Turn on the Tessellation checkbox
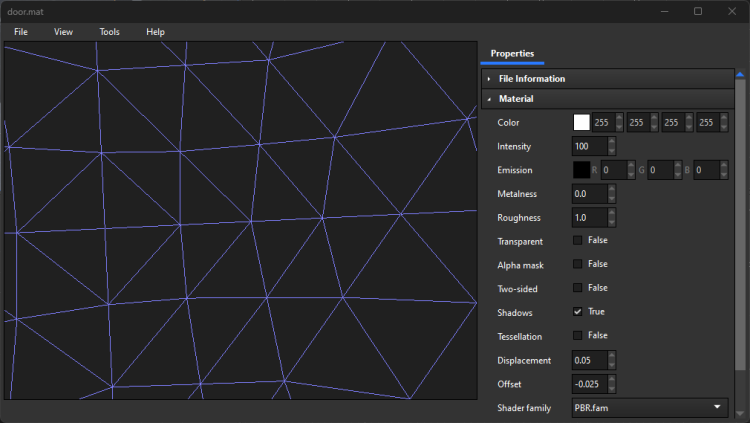Screen dimensions: 750x423 pos(578,336)
